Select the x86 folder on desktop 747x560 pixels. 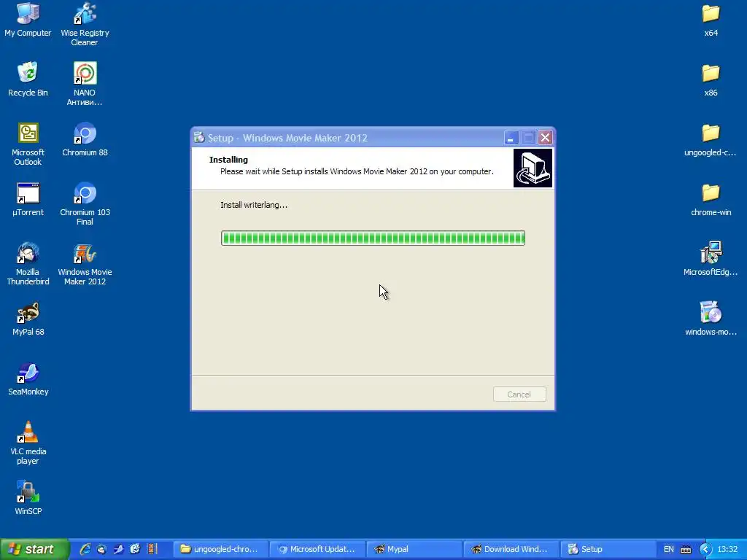tap(711, 79)
